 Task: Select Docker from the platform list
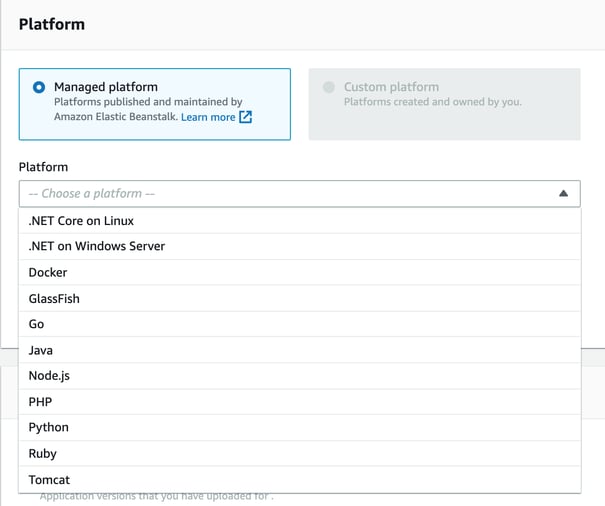click(299, 272)
